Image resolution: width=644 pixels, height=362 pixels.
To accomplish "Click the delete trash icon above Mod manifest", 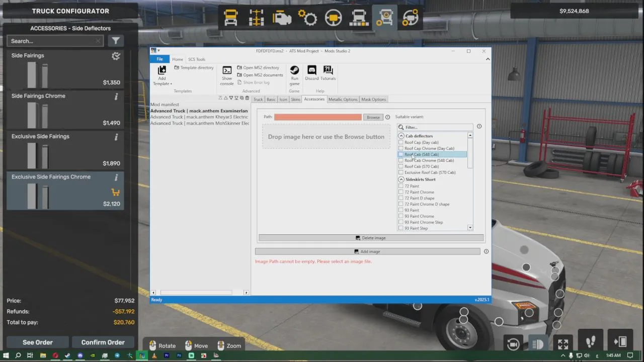I will [x=247, y=98].
